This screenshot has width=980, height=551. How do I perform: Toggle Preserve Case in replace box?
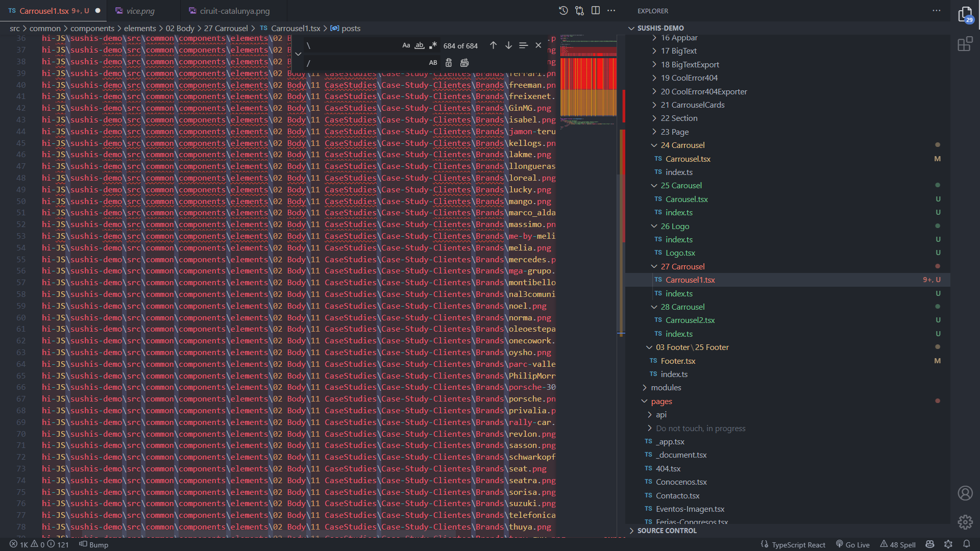click(433, 63)
